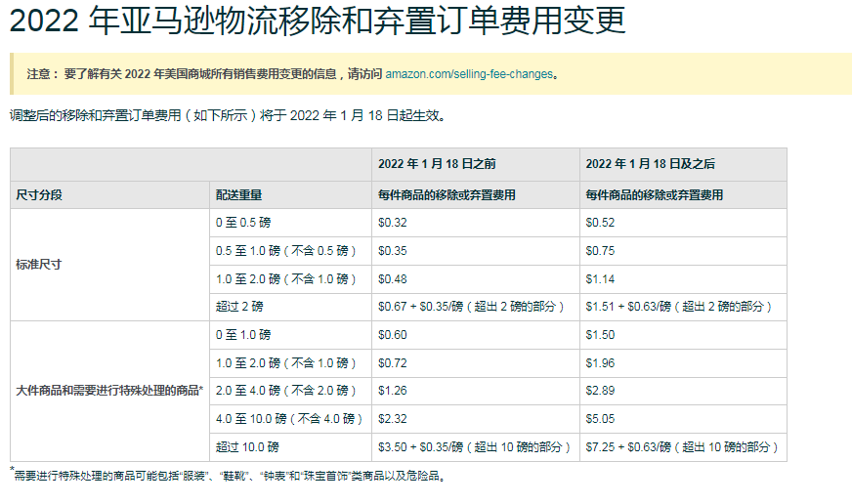Click the page title about 2022 费用变更

tap(318, 21)
